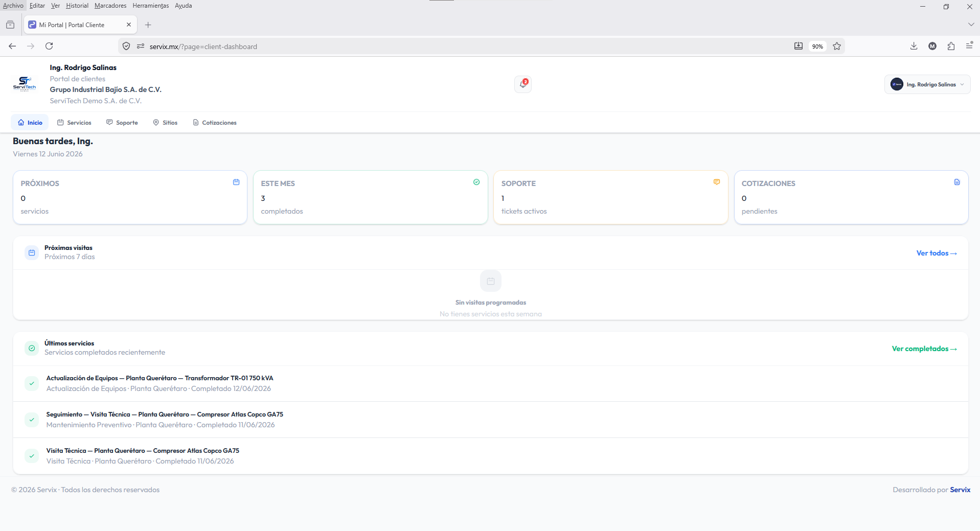Click the chat icon in Soporte card
This screenshot has width=980, height=531.
point(717,182)
